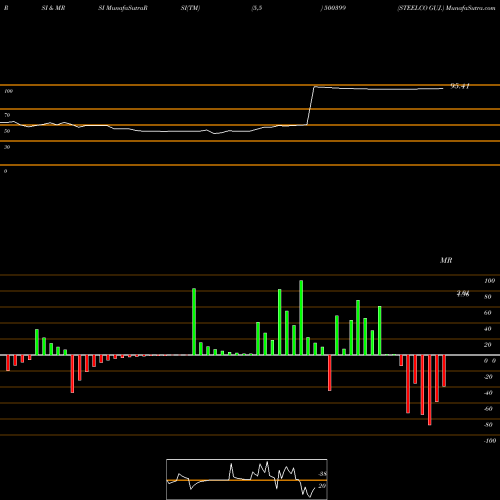The width and height of the screenshot is (500, 500).
Task: Click the 'SI(TM)' header text
Action: tap(190, 8)
